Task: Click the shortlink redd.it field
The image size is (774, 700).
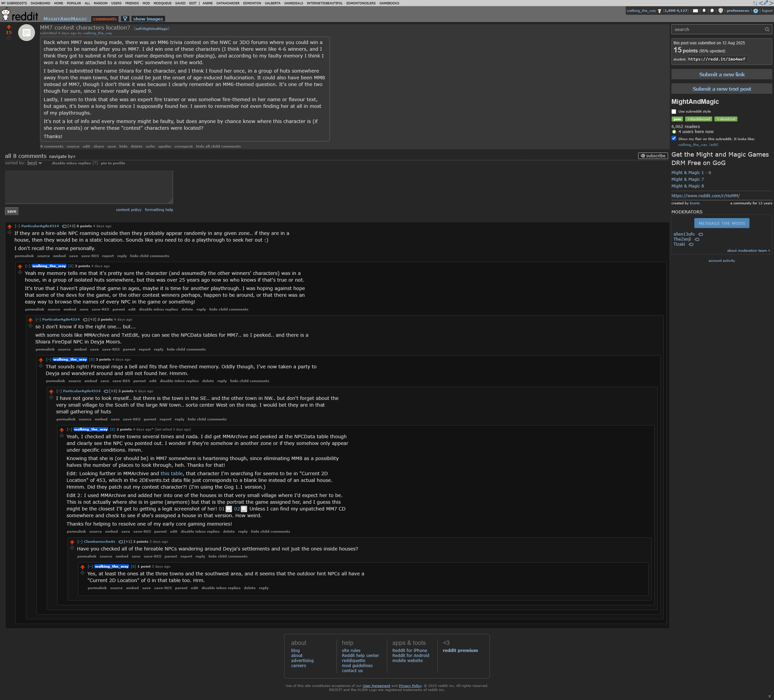Action: pos(717,59)
